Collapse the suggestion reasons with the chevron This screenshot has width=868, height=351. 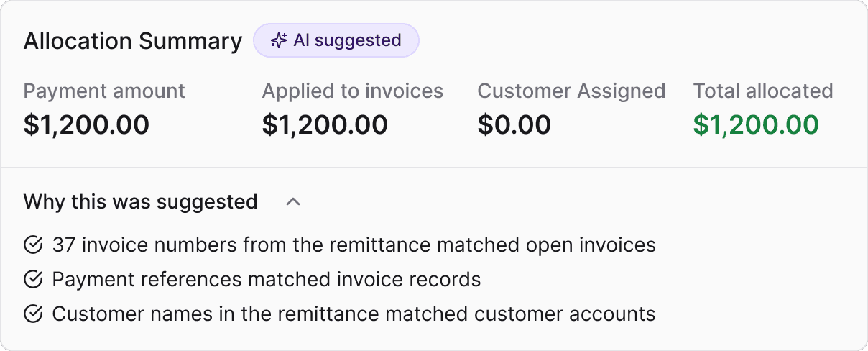292,202
